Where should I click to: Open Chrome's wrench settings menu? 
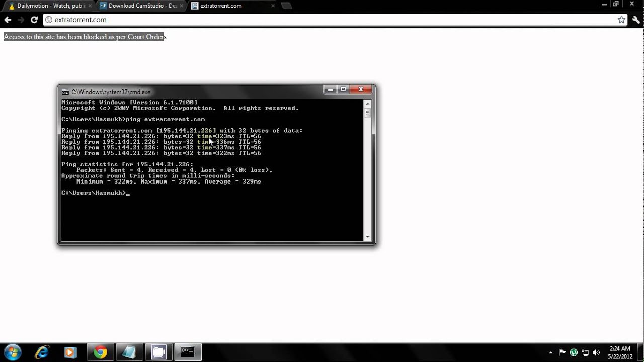click(636, 20)
